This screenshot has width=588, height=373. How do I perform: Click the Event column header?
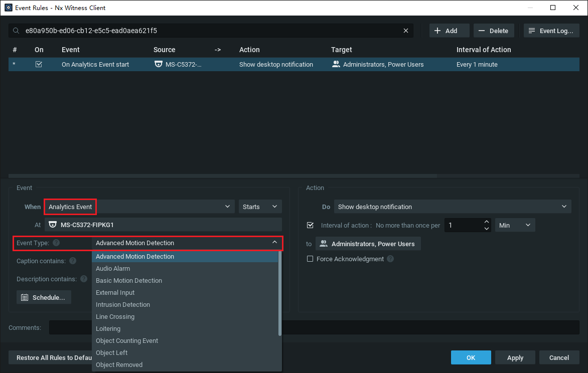coord(71,50)
